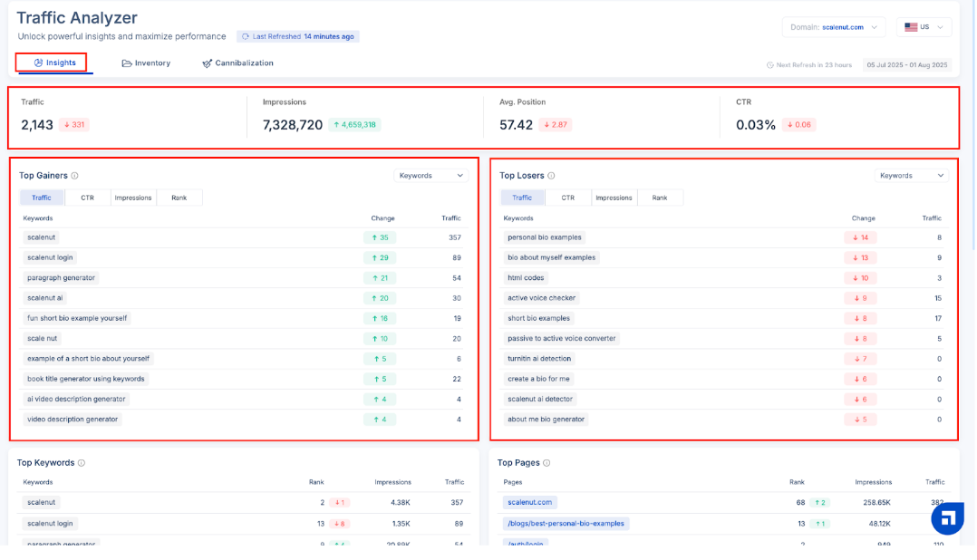Viewport: 977px width, 560px height.
Task: Switch to the Cannibalization tab
Action: click(x=237, y=63)
